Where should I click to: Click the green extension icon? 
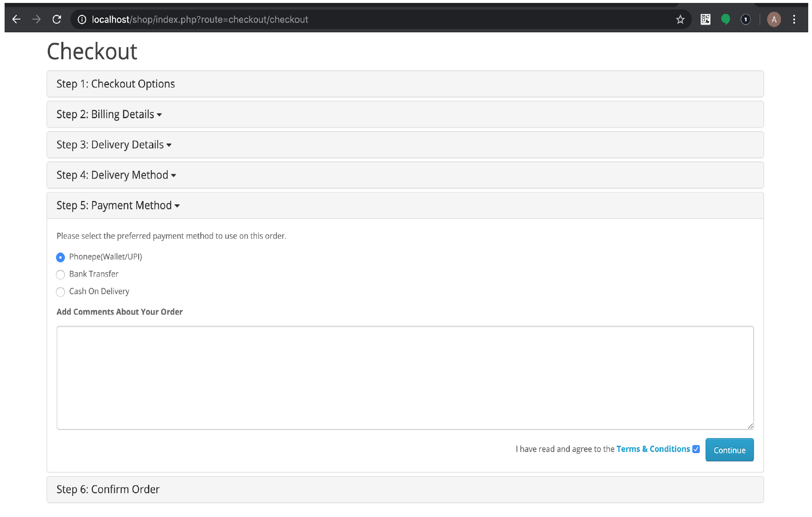725,19
